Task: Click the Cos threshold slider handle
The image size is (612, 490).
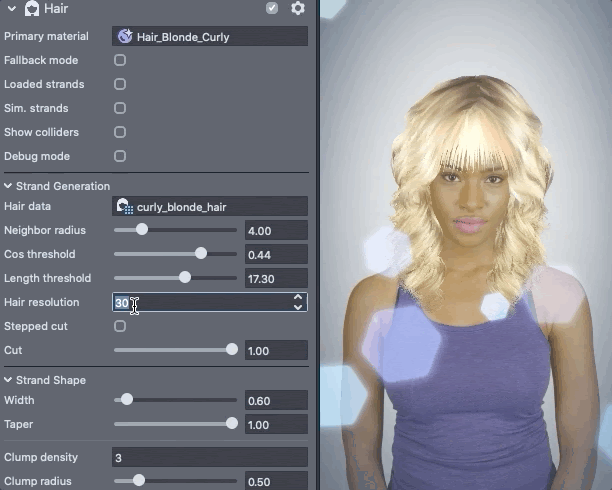Action: coord(201,254)
